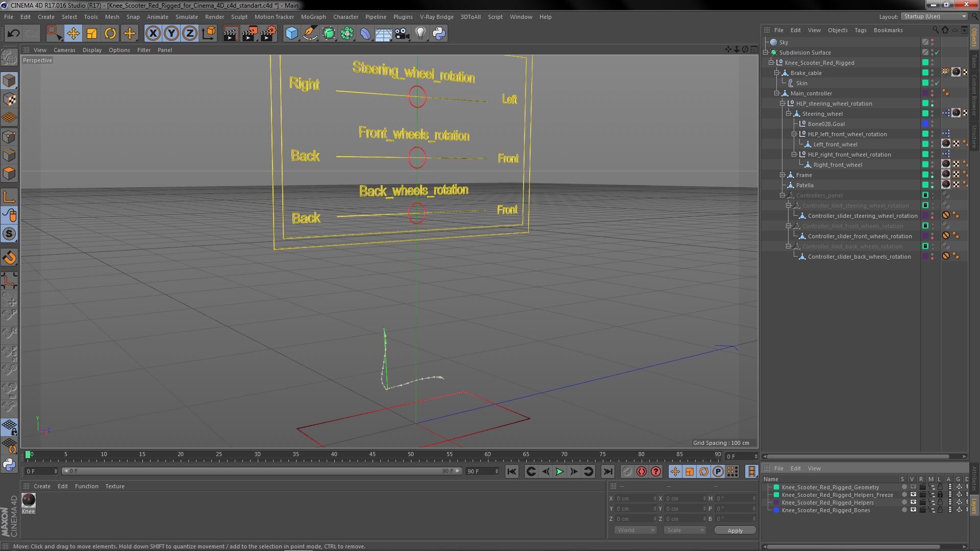This screenshot has height=551, width=980.
Task: Open viewport Filter menu
Action: tap(144, 50)
